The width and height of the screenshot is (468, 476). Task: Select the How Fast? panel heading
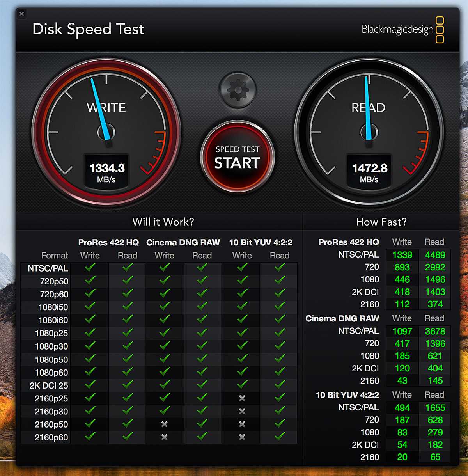(381, 222)
